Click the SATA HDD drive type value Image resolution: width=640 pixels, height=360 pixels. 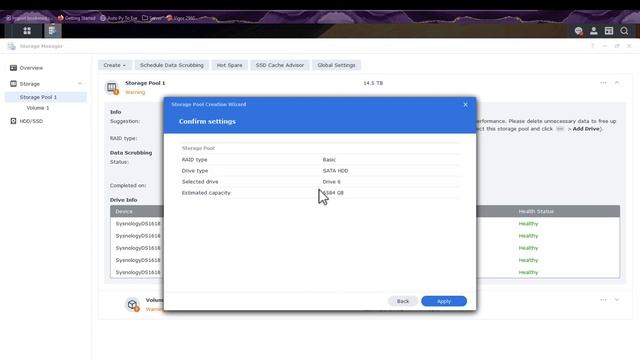point(335,171)
